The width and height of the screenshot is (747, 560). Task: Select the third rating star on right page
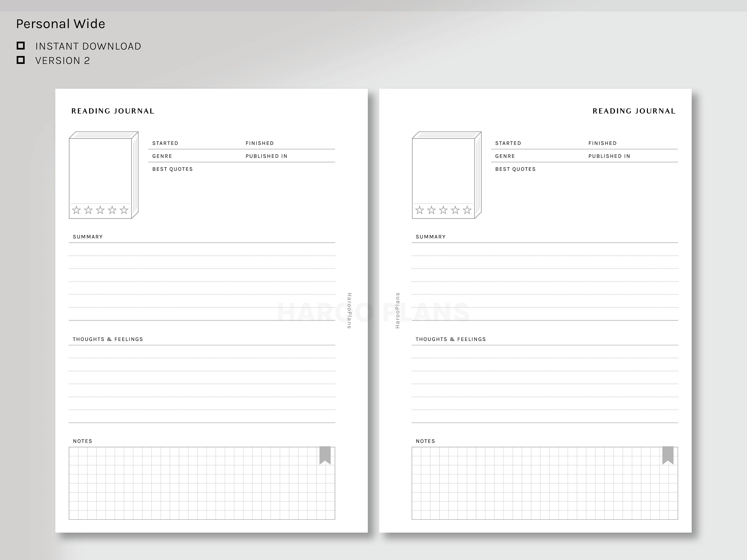tap(443, 210)
